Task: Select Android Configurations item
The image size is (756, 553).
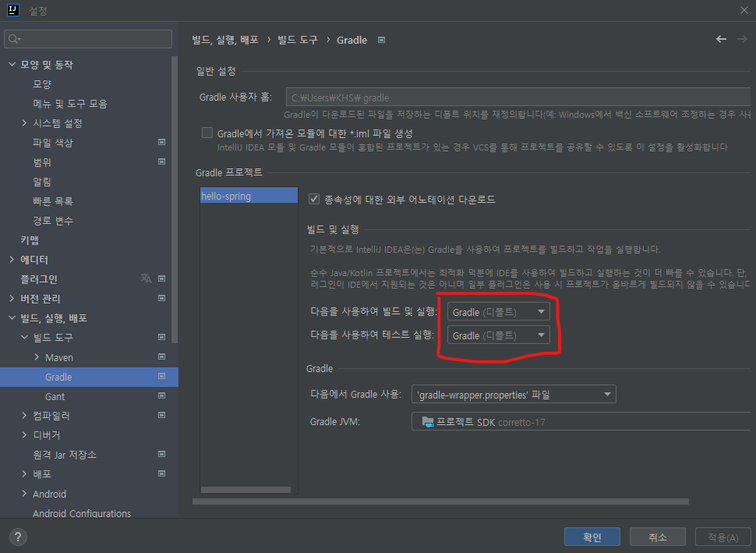Action: (82, 513)
